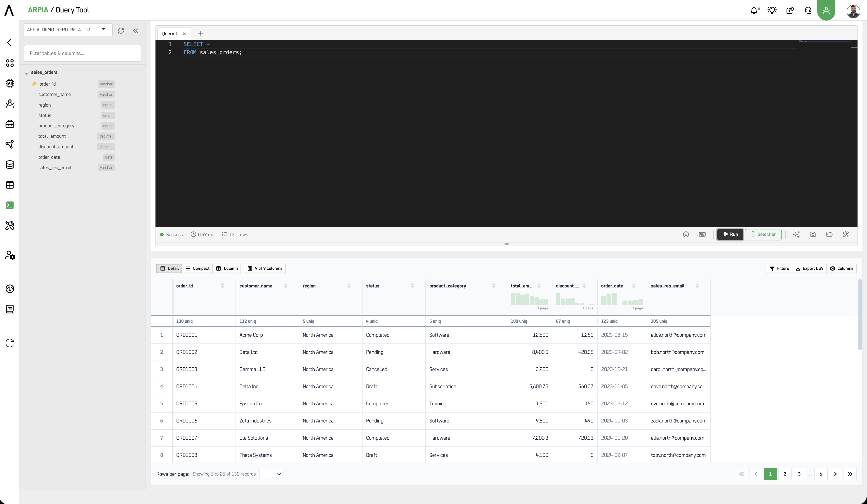867x504 pixels.
Task: Run Selection only button
Action: coord(763,234)
